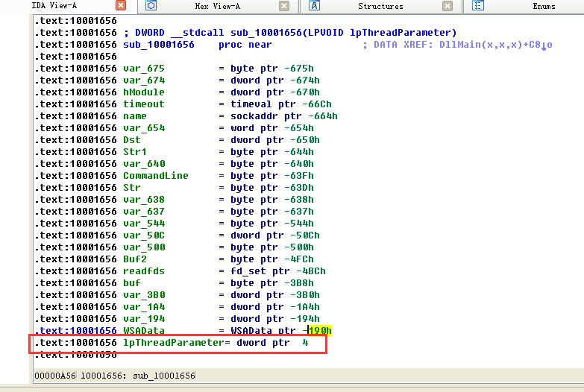Close the Structures tab
The width and height of the screenshot is (584, 392).
pyautogui.click(x=448, y=6)
